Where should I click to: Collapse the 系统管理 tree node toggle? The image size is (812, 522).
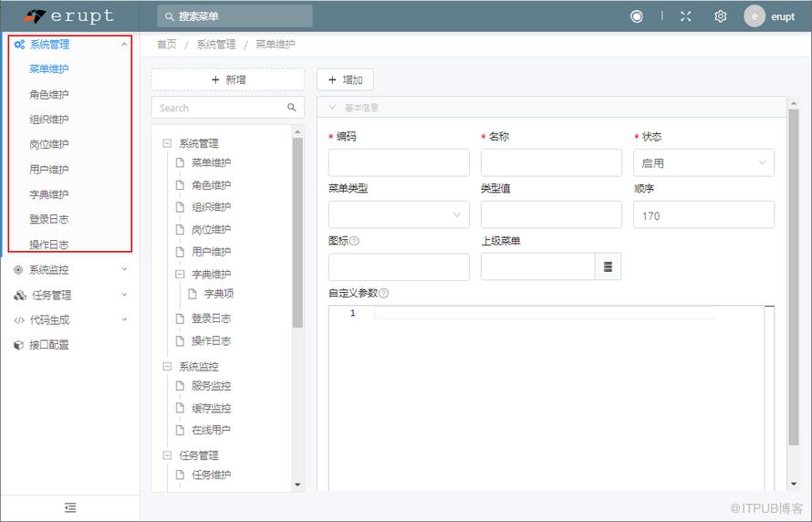(167, 143)
